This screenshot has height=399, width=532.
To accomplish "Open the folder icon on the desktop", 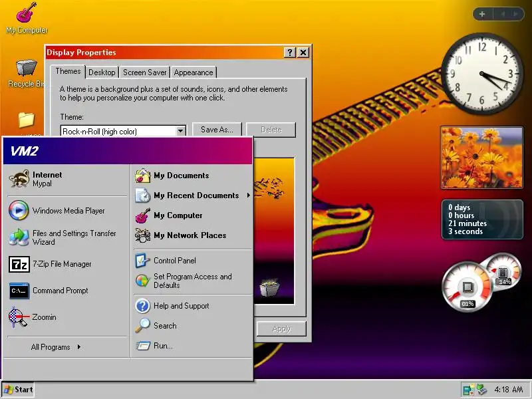I will pyautogui.click(x=27, y=120).
